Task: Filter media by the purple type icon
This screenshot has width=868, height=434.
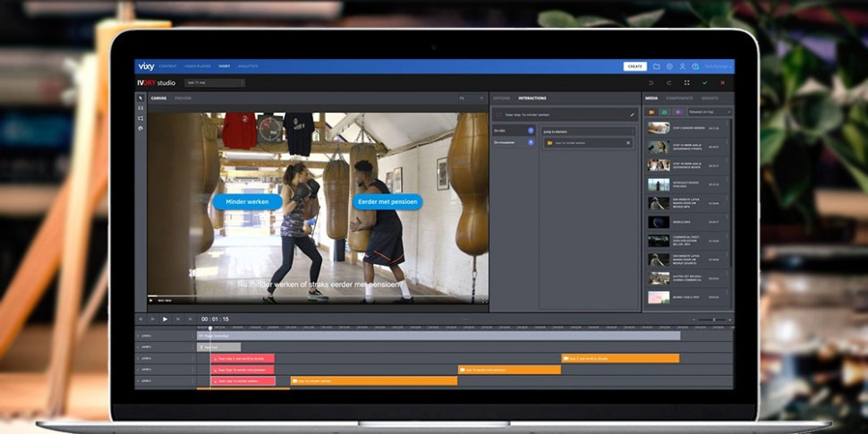Action: pos(677,112)
